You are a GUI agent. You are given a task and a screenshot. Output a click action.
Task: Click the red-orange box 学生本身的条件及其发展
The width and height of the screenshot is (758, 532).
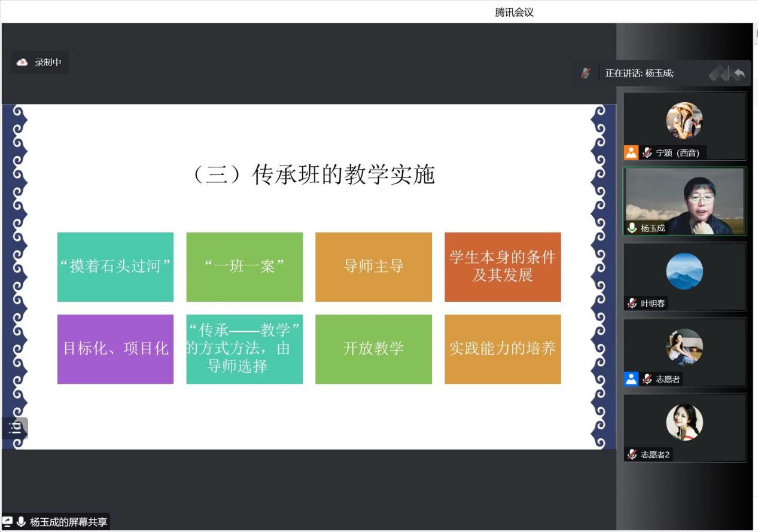click(x=503, y=267)
